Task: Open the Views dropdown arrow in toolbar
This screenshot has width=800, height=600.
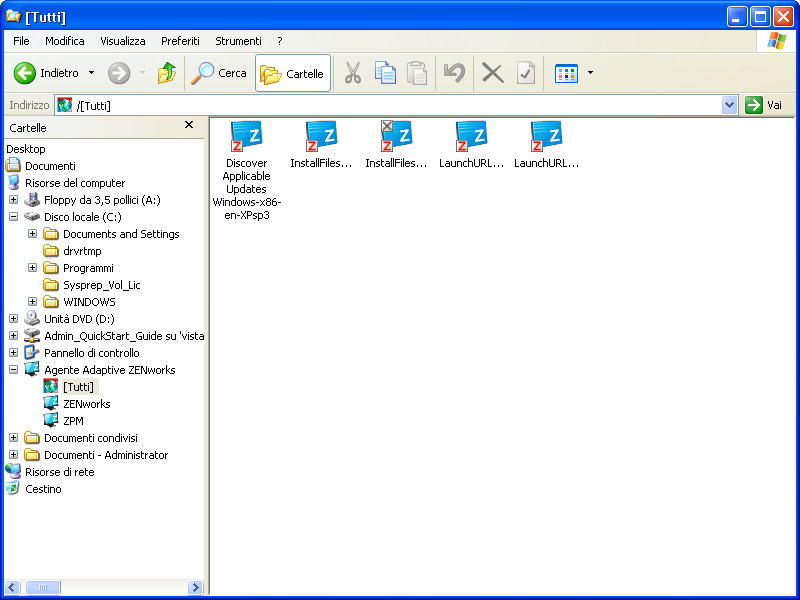Action: [x=590, y=73]
